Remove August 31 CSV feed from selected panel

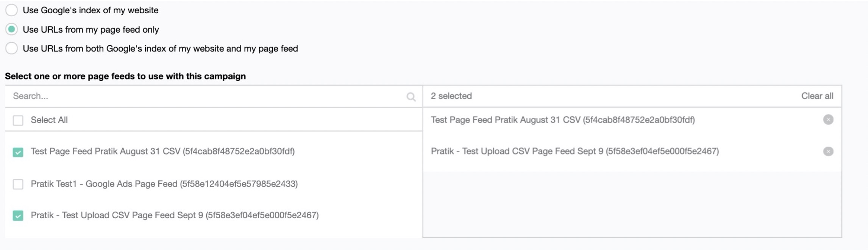828,120
